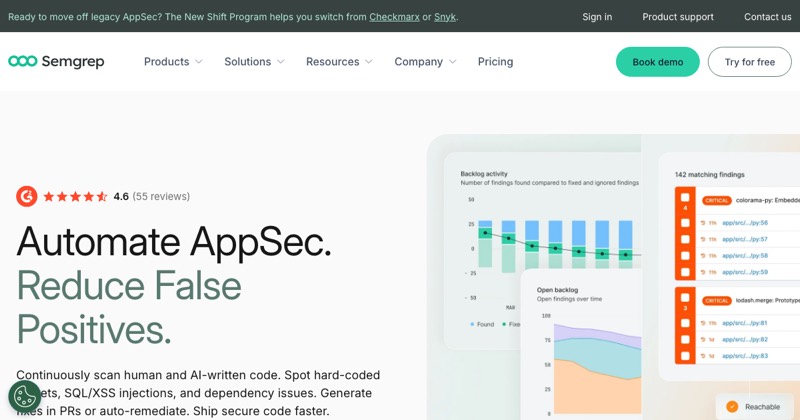Click the "lodash.merge: Prototype" finding title

click(x=767, y=301)
